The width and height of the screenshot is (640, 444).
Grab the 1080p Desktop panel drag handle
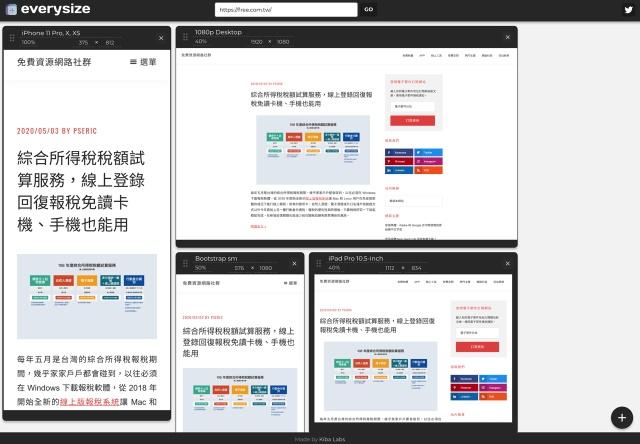coord(185,37)
